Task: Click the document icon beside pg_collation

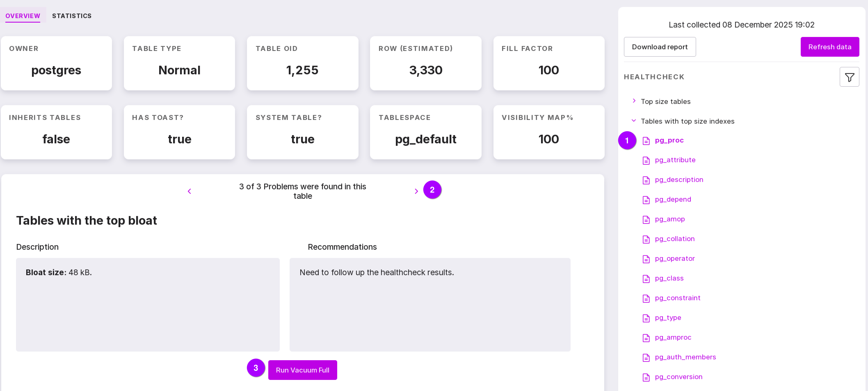Action: 646,239
